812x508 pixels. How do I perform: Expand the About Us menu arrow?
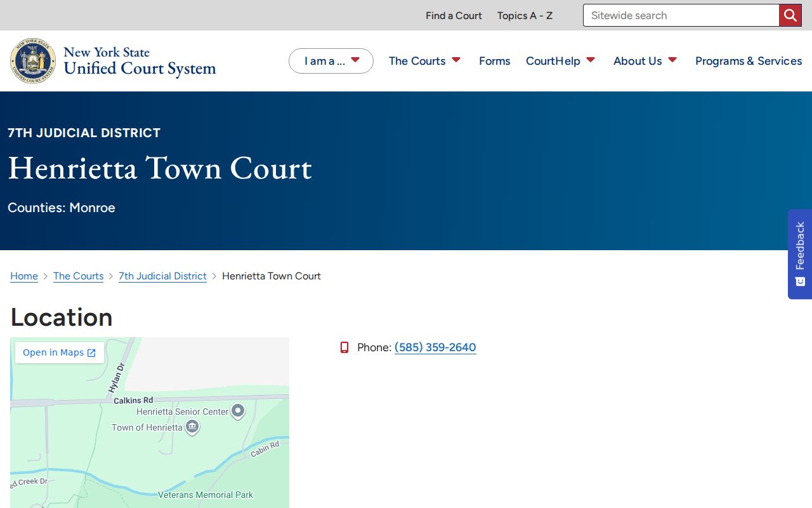672,60
